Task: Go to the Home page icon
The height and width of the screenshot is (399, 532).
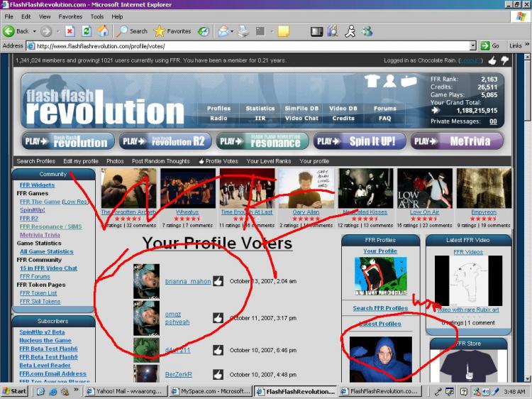Action: point(103,31)
